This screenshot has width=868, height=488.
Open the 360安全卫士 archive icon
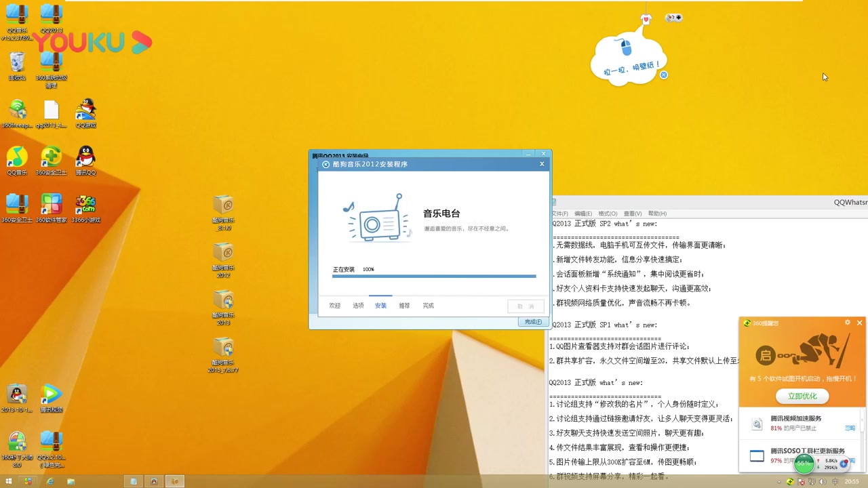coord(17,208)
